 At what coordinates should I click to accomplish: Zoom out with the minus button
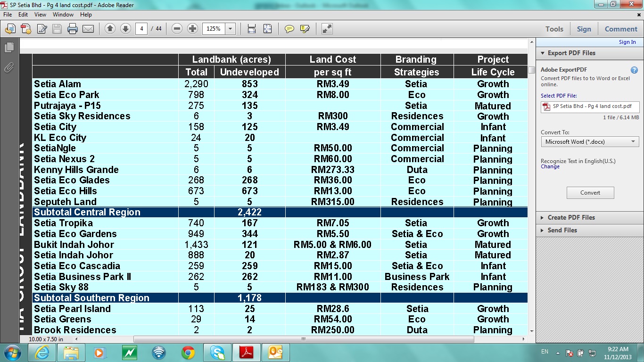[x=177, y=29]
